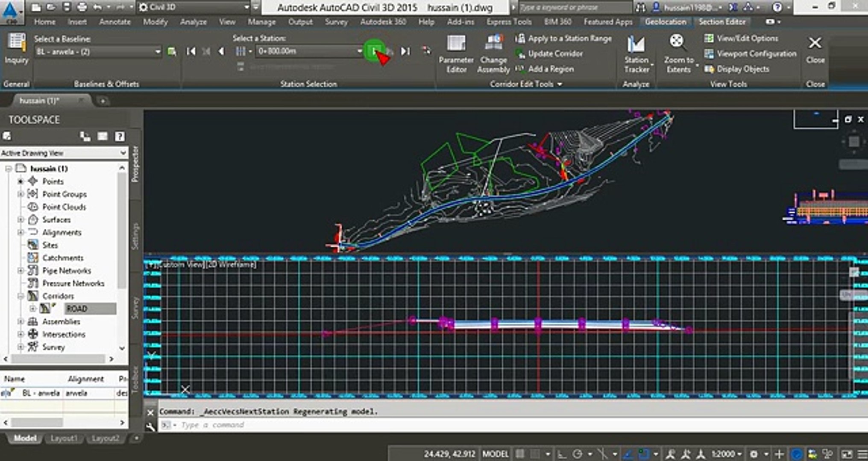Jump to the first station
868x461 pixels.
191,51
